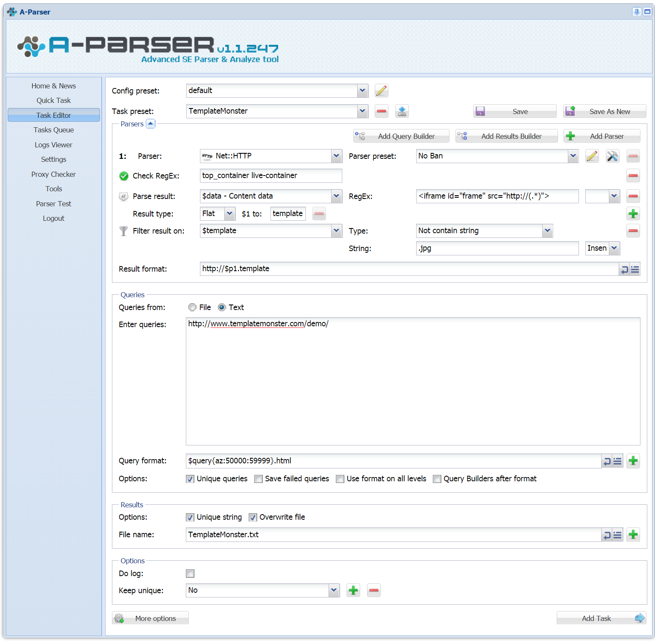Open Parser Net::HTTP dropdown
Image resolution: width=655 pixels, height=644 pixels.
pos(336,156)
